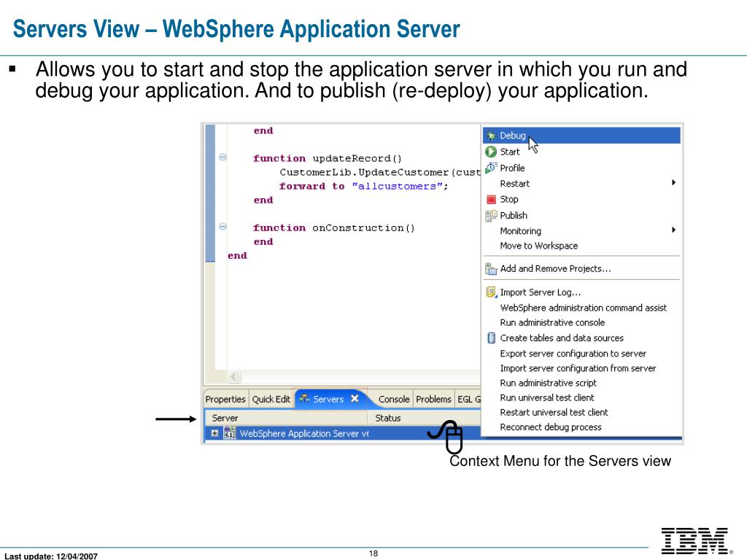Select Export server configuration to server
Viewport: 747px width, 560px height.
point(573,354)
